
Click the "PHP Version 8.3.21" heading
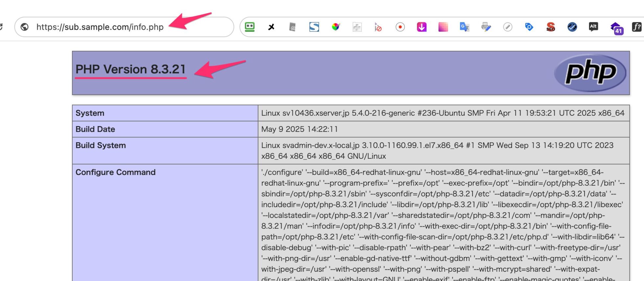click(x=131, y=69)
